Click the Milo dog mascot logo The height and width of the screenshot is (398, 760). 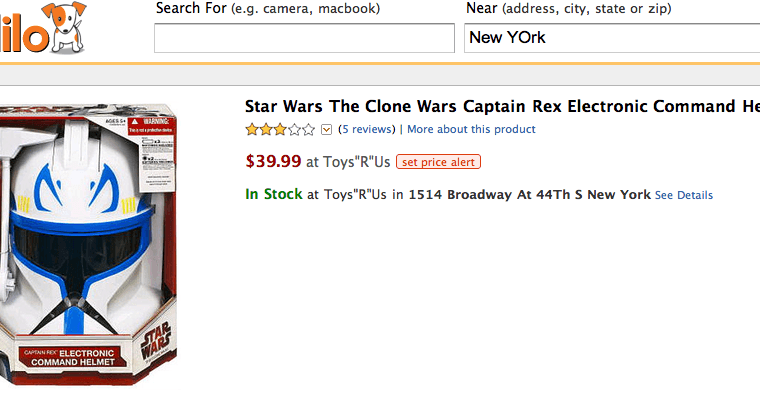pyautogui.click(x=64, y=27)
